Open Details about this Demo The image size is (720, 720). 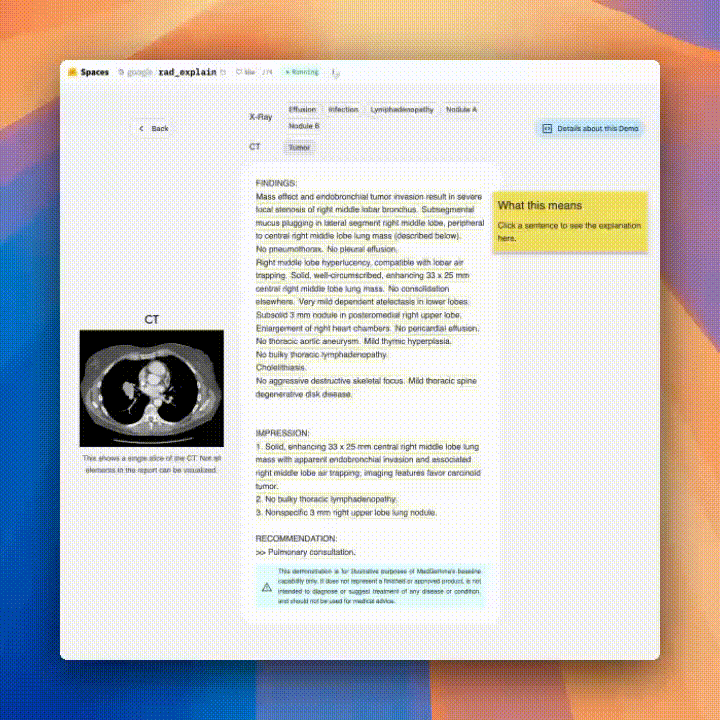pyautogui.click(x=597, y=128)
